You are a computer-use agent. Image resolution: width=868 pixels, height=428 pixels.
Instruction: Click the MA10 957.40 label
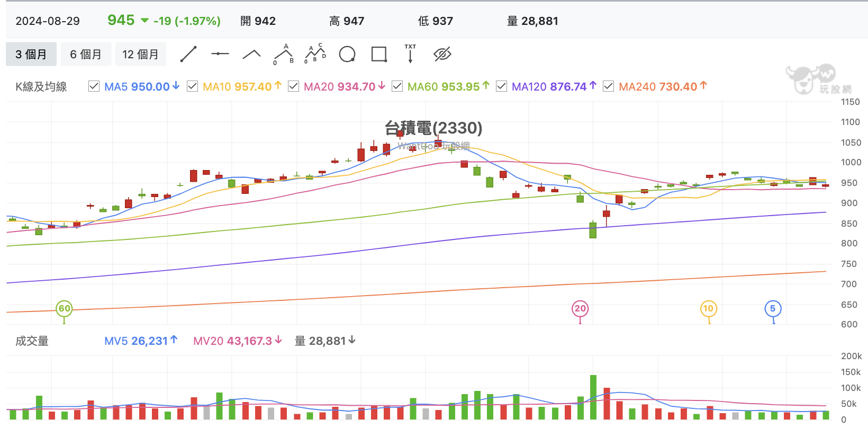tap(242, 86)
